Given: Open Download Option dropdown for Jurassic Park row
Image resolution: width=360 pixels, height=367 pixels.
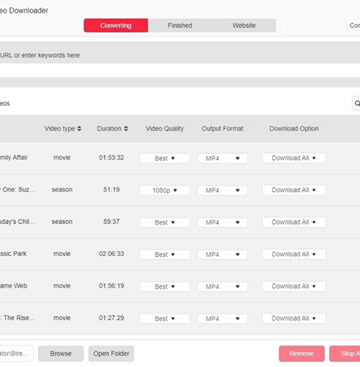Looking at the screenshot, I should click(294, 255).
